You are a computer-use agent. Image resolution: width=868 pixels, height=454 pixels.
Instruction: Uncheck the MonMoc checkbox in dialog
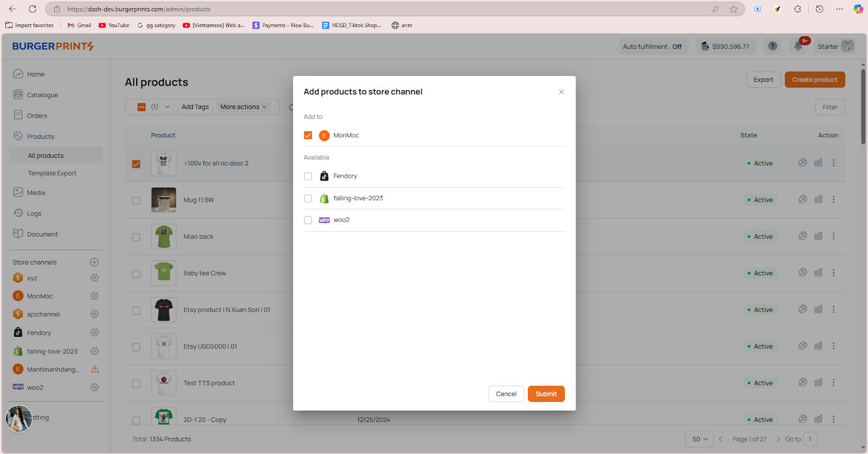click(308, 135)
